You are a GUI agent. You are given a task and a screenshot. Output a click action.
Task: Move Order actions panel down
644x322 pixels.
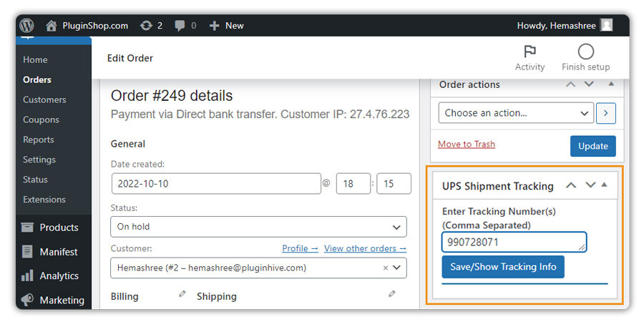[589, 84]
